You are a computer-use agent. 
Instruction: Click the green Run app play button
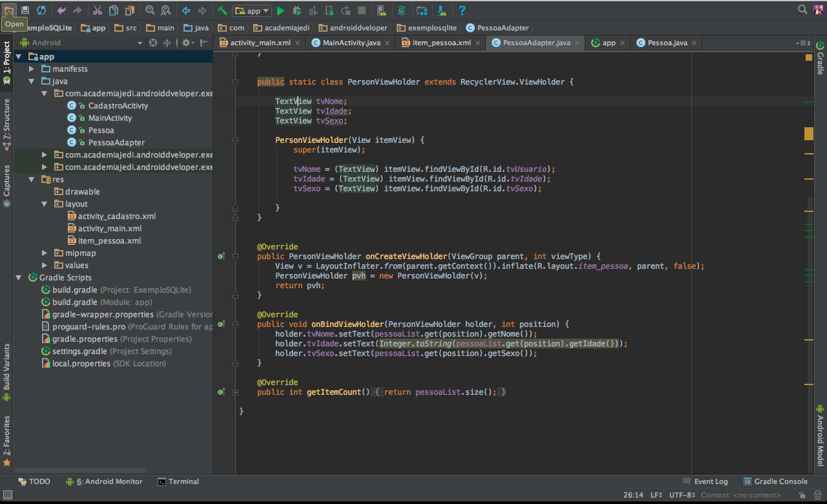point(280,10)
